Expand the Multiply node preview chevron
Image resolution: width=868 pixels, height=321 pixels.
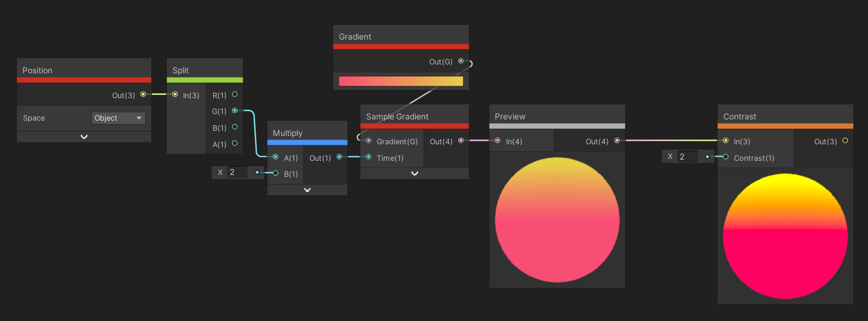pos(307,190)
